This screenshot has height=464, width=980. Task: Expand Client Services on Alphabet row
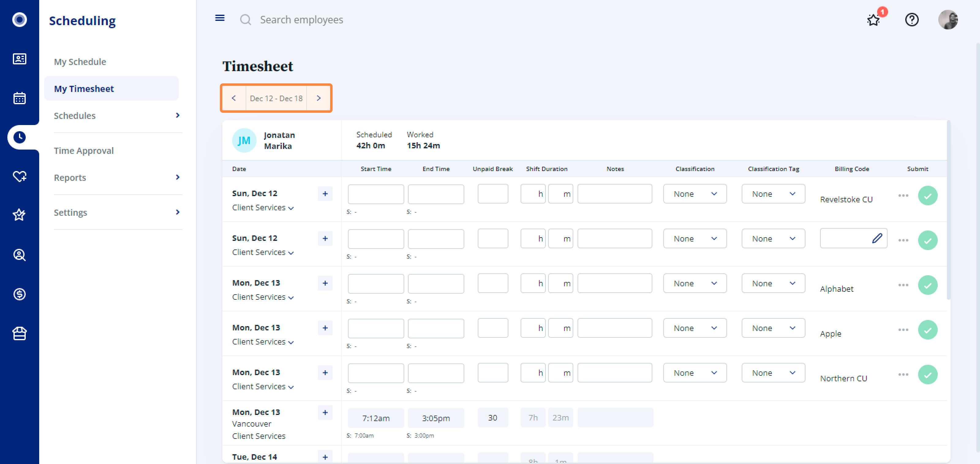click(263, 297)
